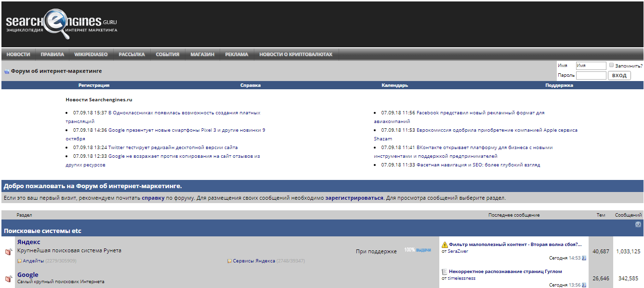Open Новости Searchengines.ru heading link

click(x=99, y=100)
